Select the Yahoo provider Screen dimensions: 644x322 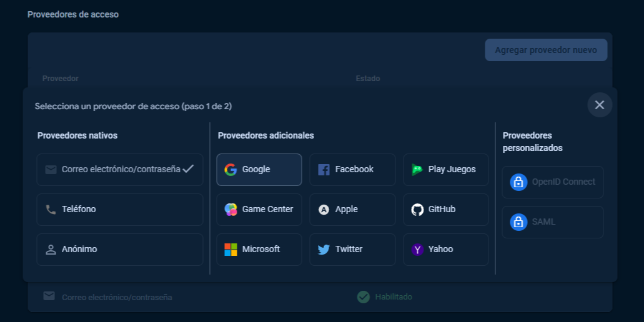446,250
